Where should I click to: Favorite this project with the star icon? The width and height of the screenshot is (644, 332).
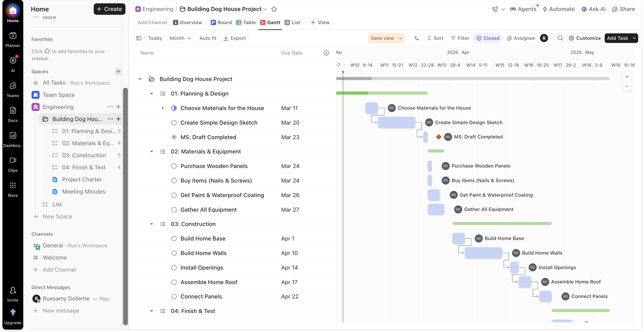[274, 9]
